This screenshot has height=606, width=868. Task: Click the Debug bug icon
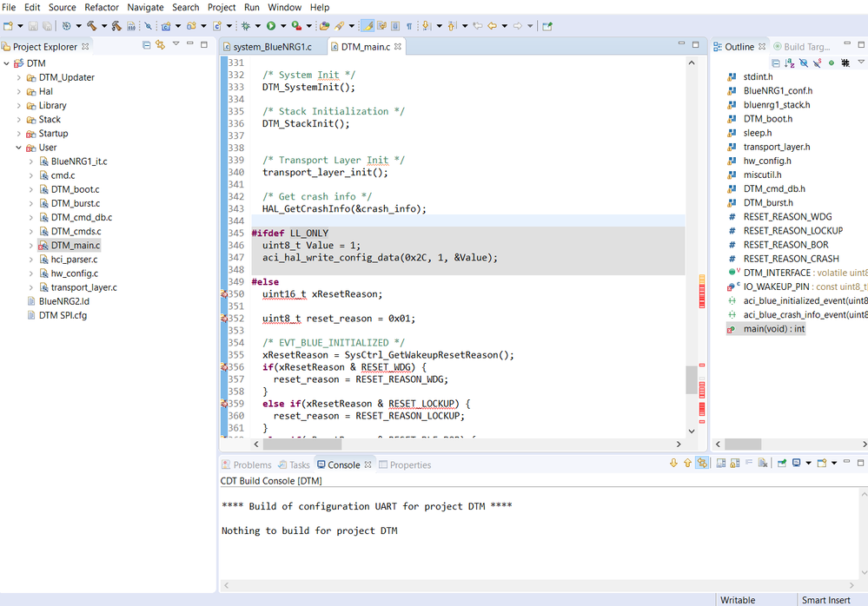[x=246, y=26]
